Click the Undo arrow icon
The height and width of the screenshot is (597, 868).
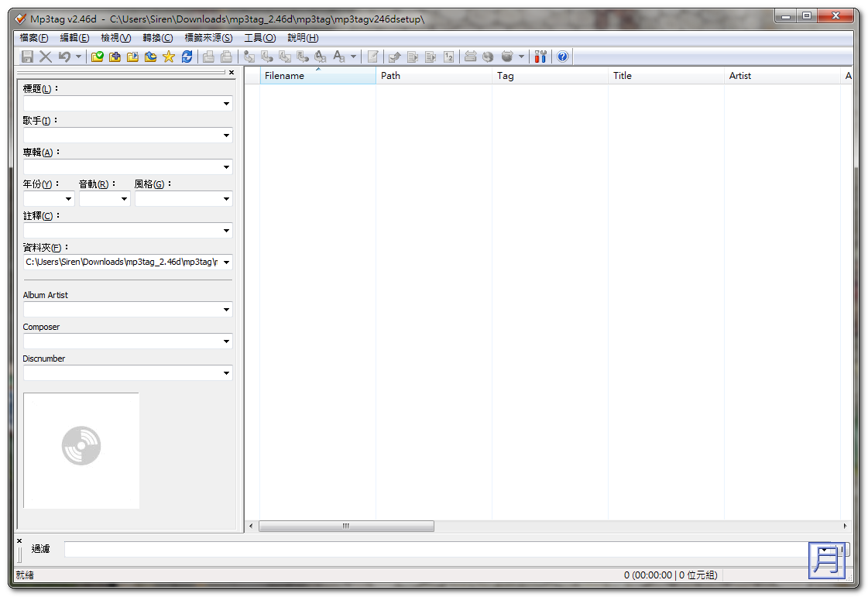coord(65,57)
